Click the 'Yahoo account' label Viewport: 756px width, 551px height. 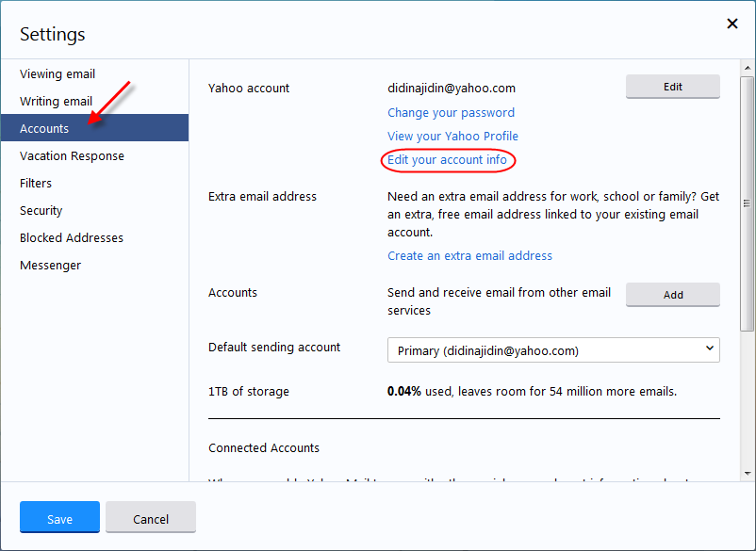pyautogui.click(x=249, y=89)
